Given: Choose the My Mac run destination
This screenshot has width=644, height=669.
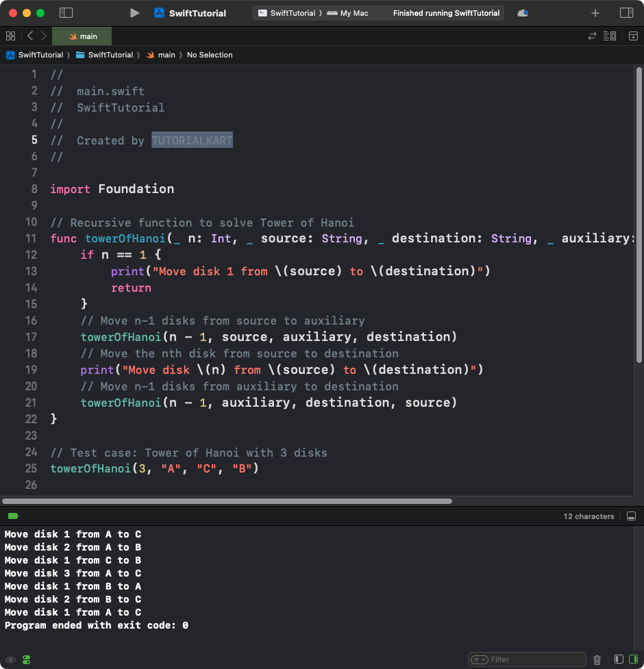Looking at the screenshot, I should 347,13.
